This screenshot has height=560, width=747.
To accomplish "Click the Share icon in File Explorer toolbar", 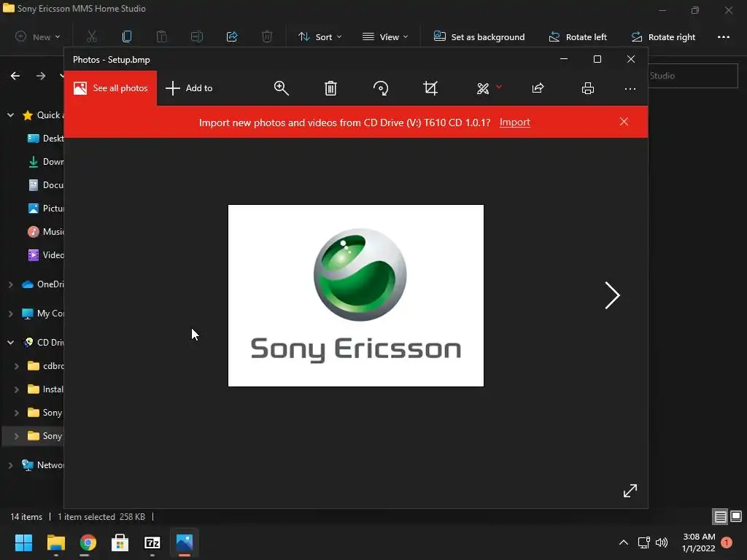I will [x=232, y=36].
